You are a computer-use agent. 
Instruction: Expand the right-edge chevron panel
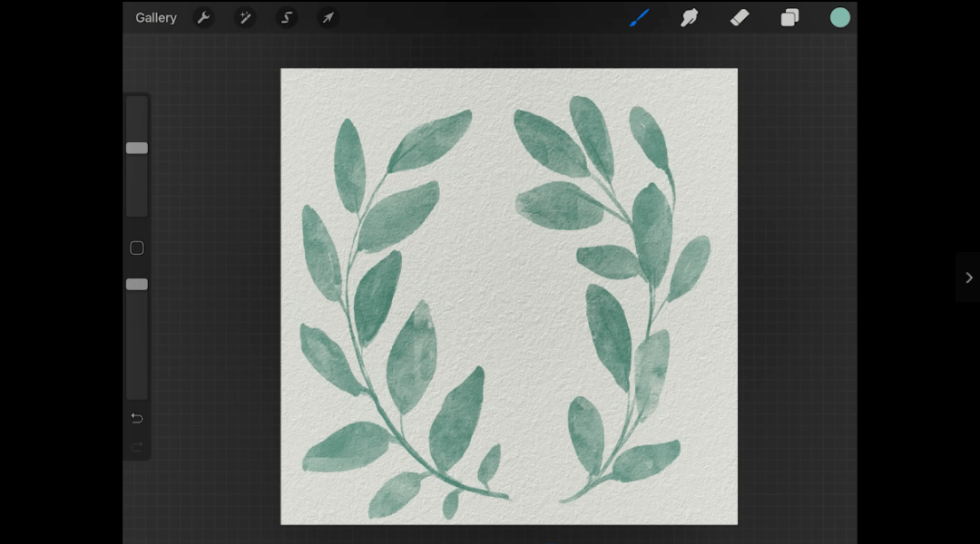coord(968,277)
